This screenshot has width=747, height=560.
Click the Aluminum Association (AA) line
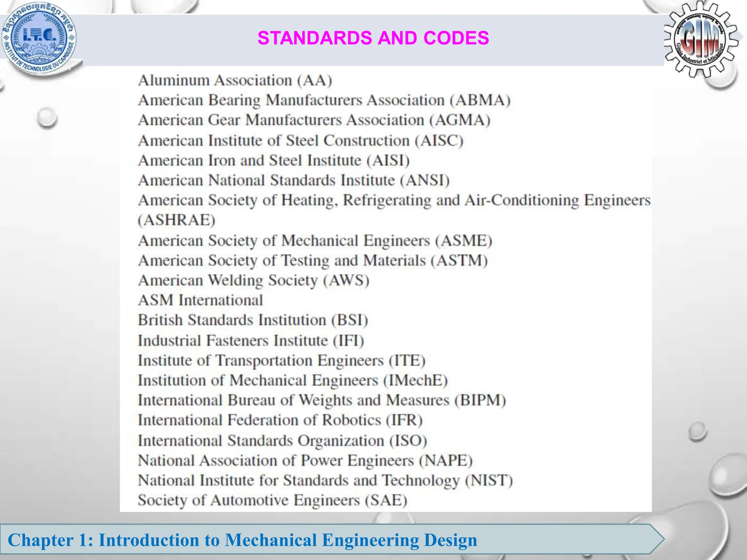click(235, 81)
